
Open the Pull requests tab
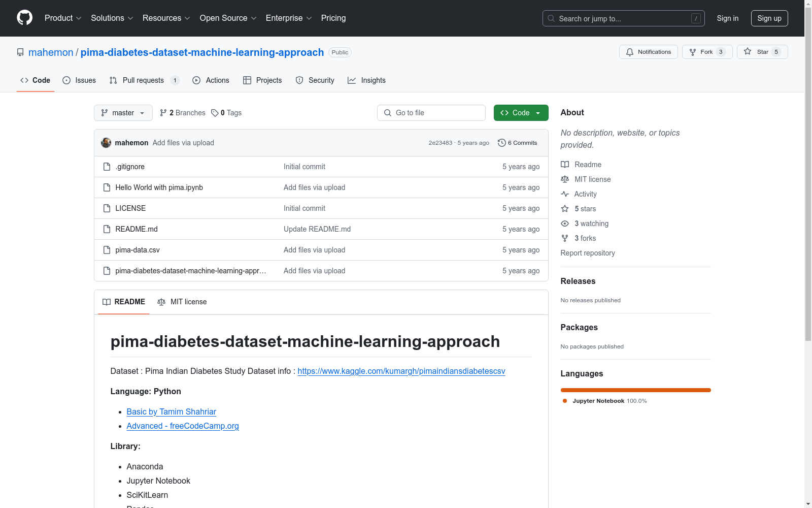point(145,80)
